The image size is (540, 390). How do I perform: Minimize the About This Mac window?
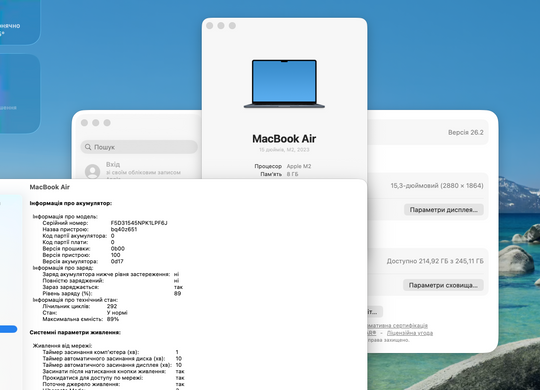pos(221,26)
